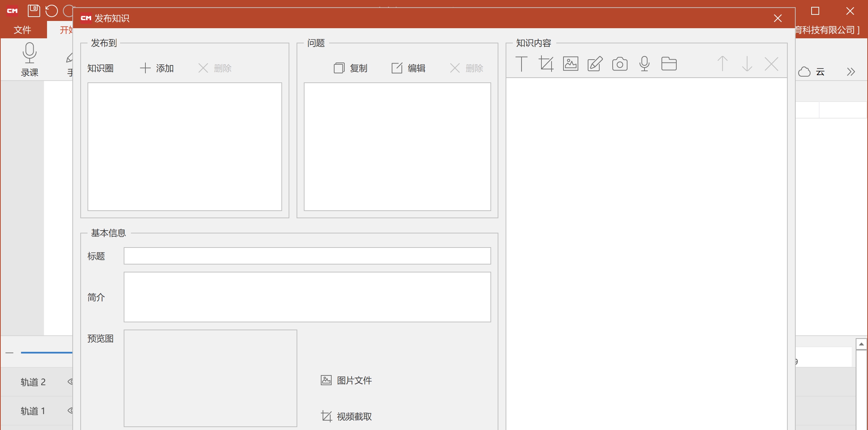The image size is (868, 430).
Task: Open a file with the folder icon
Action: 669,64
